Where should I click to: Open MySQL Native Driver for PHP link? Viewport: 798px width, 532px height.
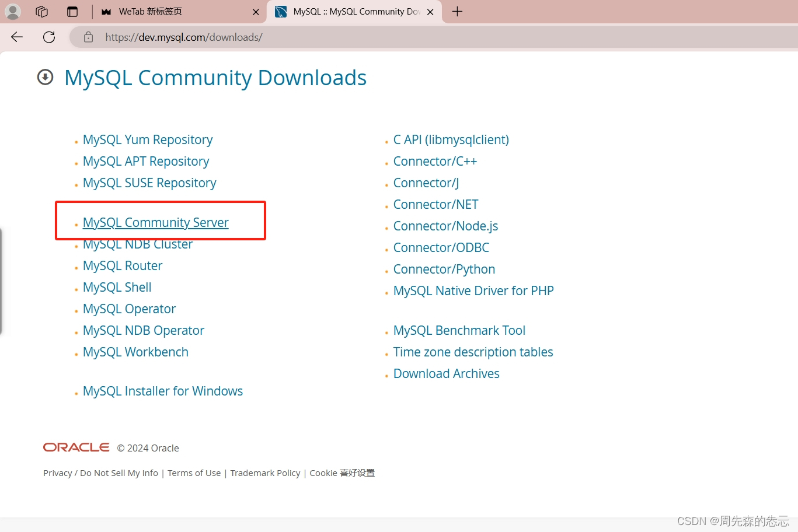coord(473,291)
